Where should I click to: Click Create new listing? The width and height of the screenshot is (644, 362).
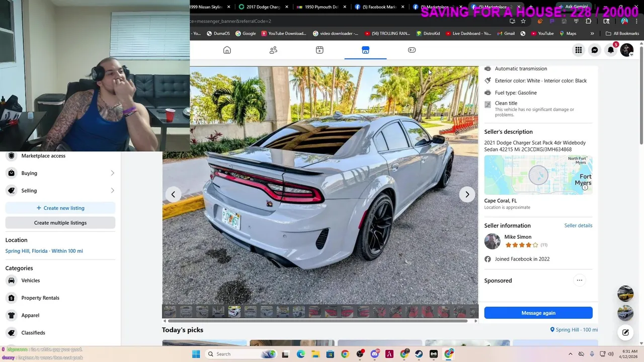[x=60, y=208]
